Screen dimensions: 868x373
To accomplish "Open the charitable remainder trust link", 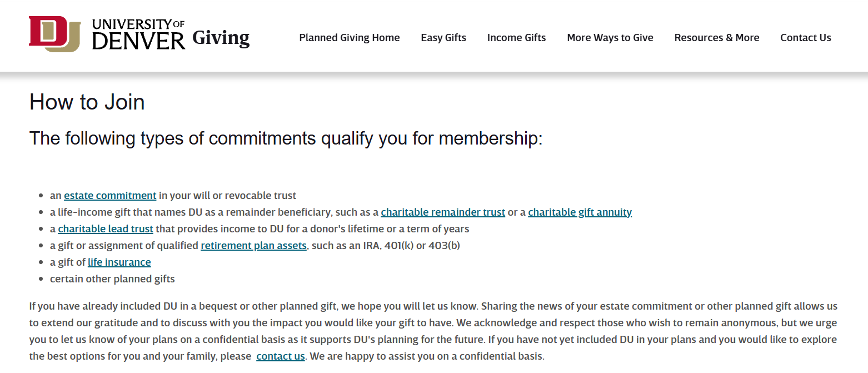I will tap(443, 212).
